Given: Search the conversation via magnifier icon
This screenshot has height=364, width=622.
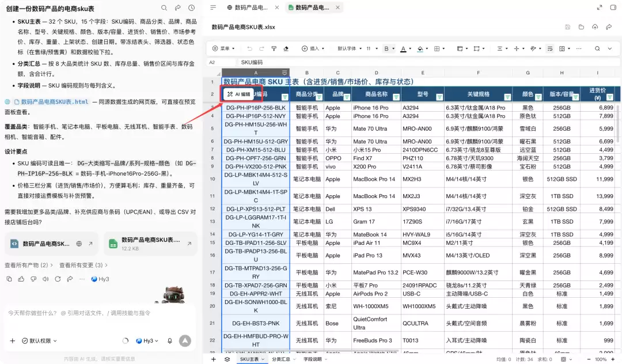Looking at the screenshot, I should pos(164,8).
